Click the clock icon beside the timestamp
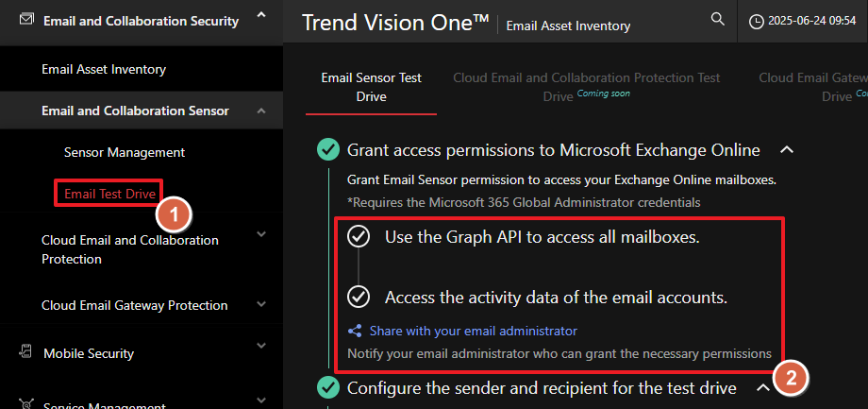 (757, 21)
